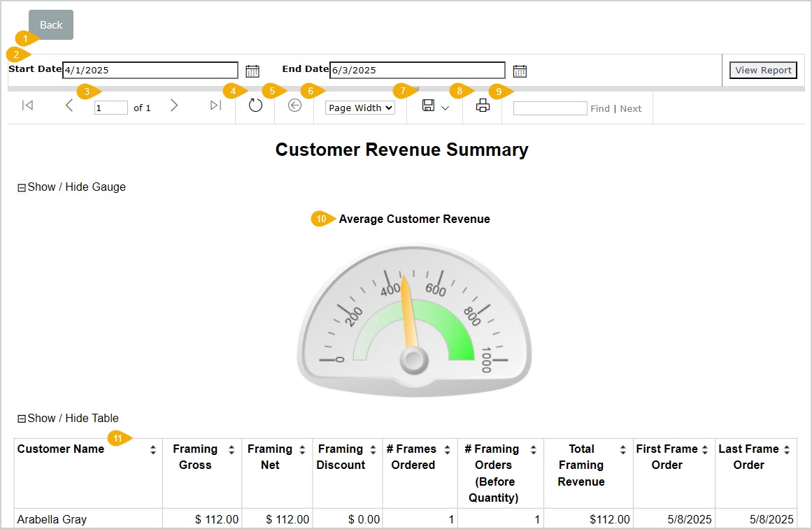Collapse the Show / Hide Table section
Viewport: 812px width, 529px height.
pyautogui.click(x=22, y=418)
